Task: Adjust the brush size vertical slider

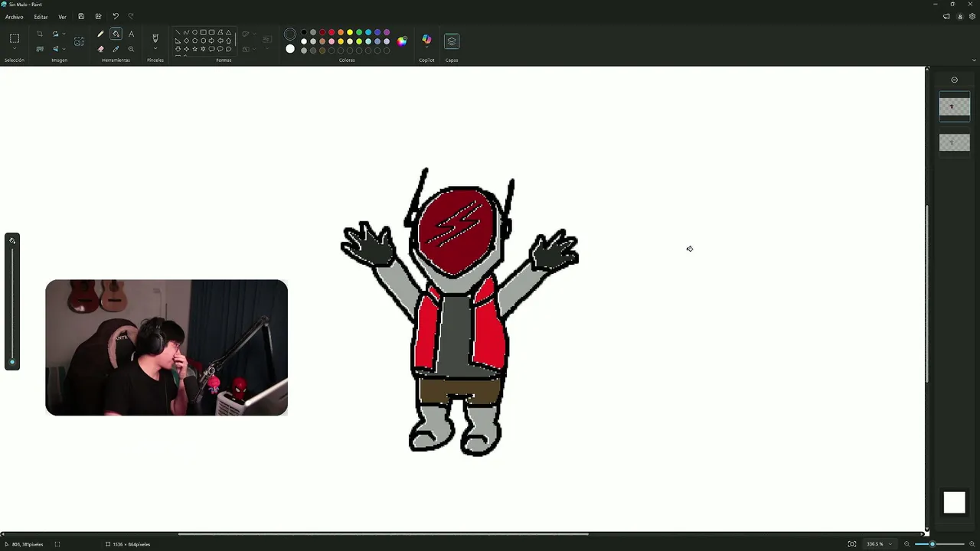Action: (12, 305)
